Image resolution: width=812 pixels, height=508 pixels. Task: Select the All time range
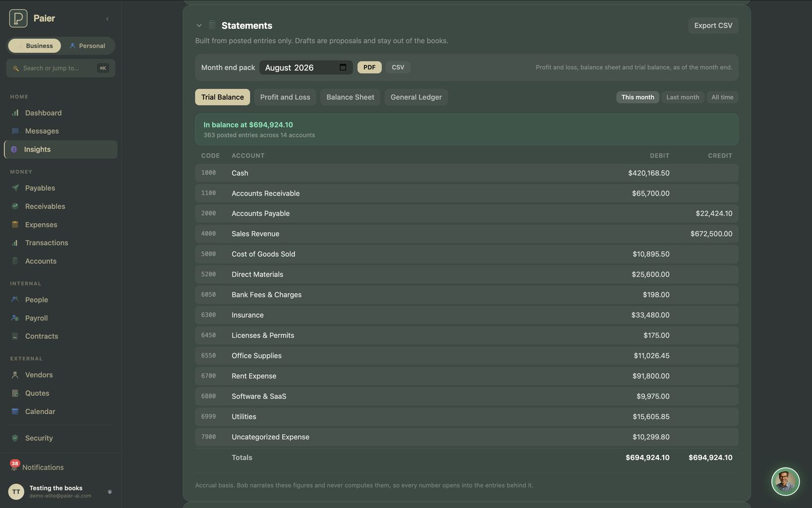coord(722,97)
